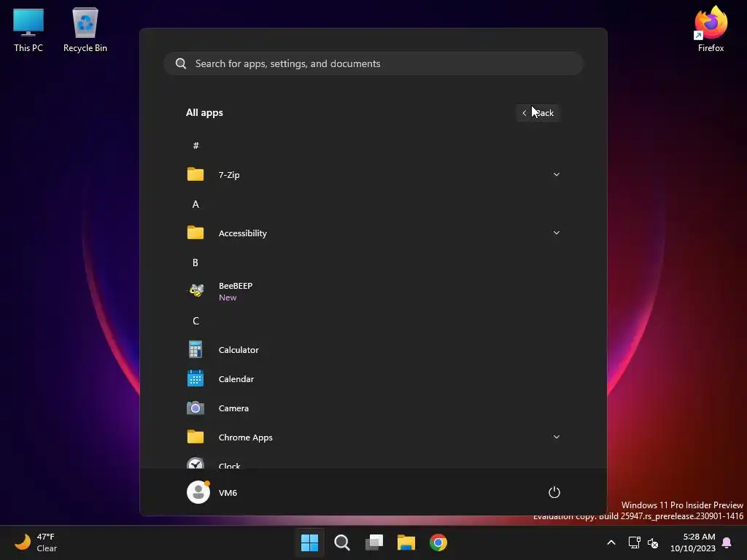Select the Recycle Bin desktop icon
The height and width of the screenshot is (560, 747).
(85, 30)
